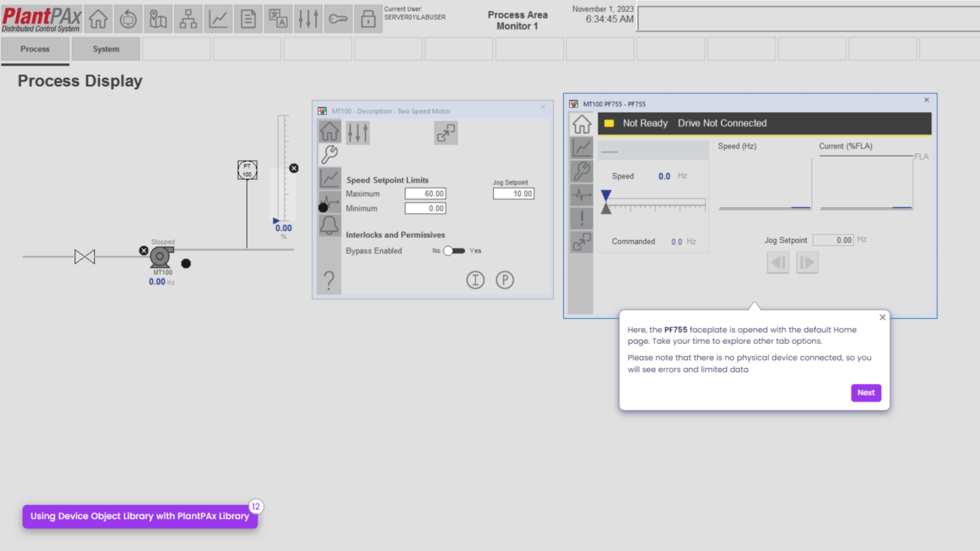Click the Maximum speed setpoint input field
This screenshot has height=551, width=980.
pyautogui.click(x=426, y=193)
